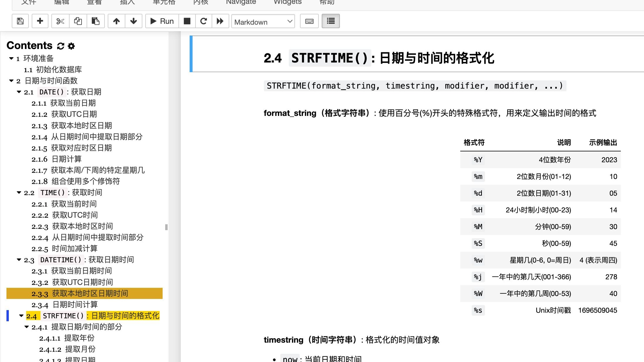Open the Contents settings gear
The image size is (644, 362).
[71, 46]
